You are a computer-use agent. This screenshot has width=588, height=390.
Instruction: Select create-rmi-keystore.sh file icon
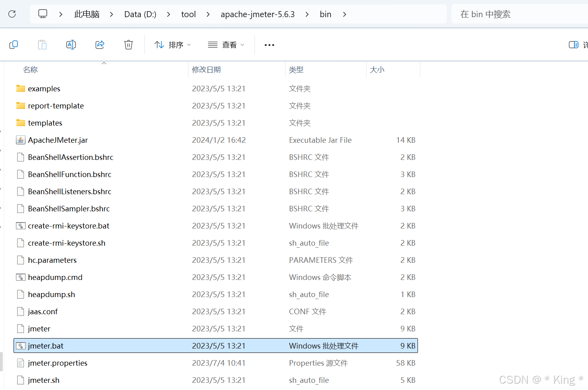point(21,243)
